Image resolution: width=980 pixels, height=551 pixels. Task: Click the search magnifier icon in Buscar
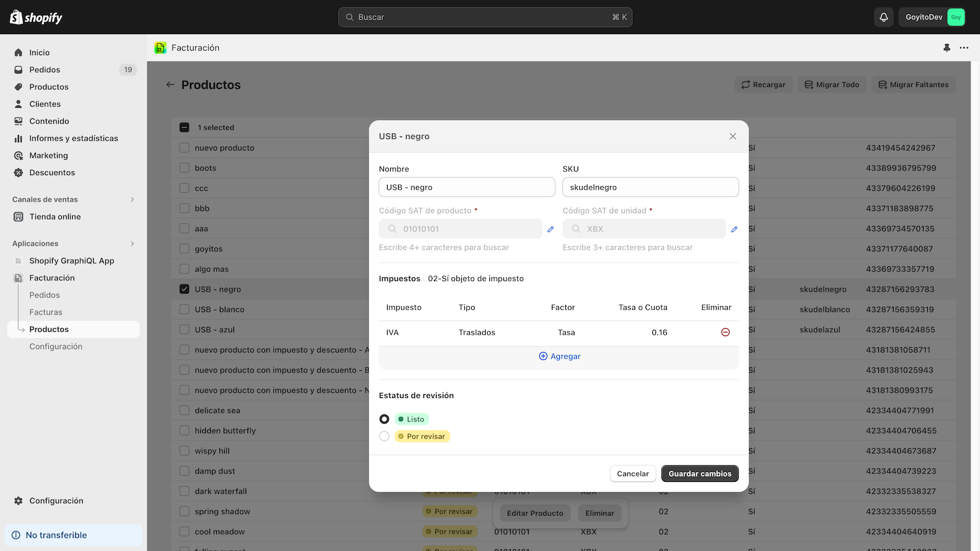[350, 17]
